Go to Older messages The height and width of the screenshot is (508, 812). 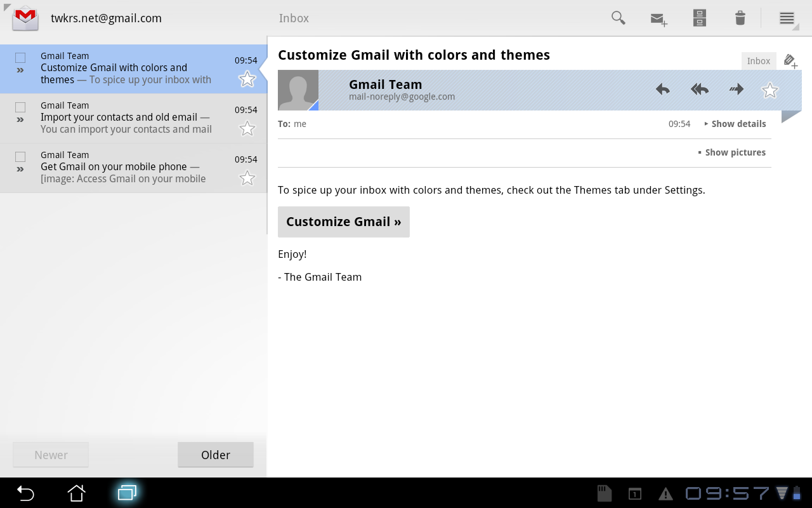pyautogui.click(x=216, y=455)
